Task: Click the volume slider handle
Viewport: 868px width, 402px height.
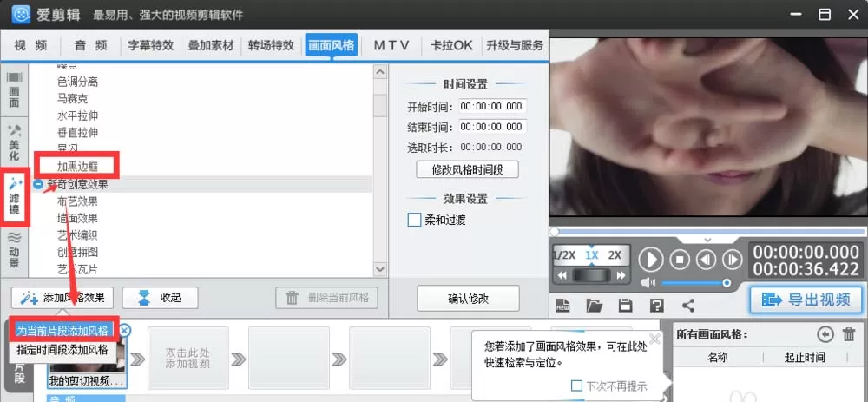Action: pos(727,283)
